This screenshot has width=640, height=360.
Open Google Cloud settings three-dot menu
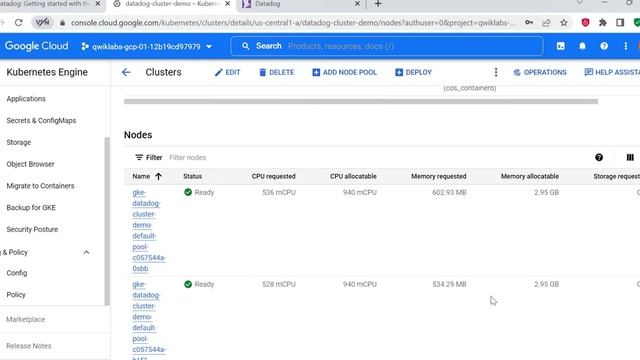click(626, 46)
